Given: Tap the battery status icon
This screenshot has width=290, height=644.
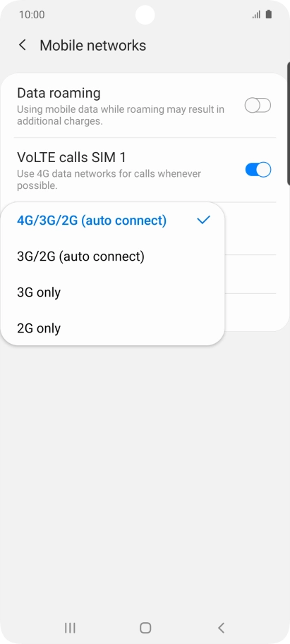Looking at the screenshot, I should tap(269, 15).
